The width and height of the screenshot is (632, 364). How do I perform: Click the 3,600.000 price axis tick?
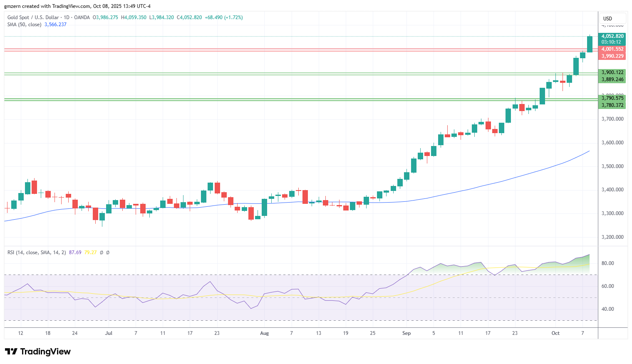click(x=612, y=143)
